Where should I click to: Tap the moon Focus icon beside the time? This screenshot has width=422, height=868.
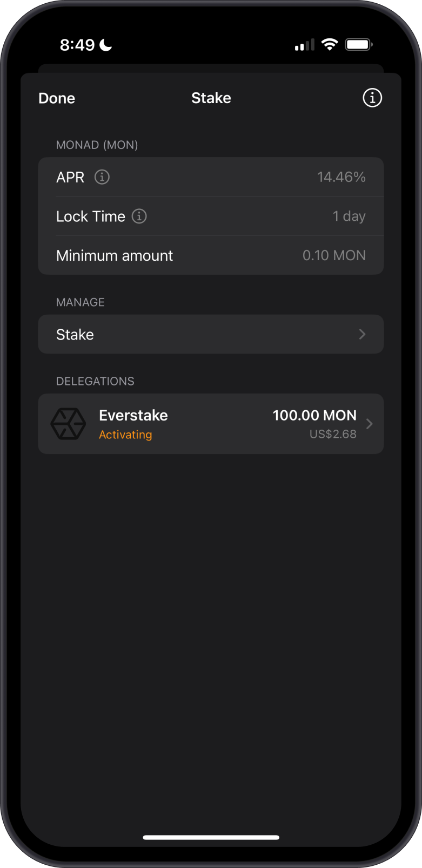tap(106, 45)
